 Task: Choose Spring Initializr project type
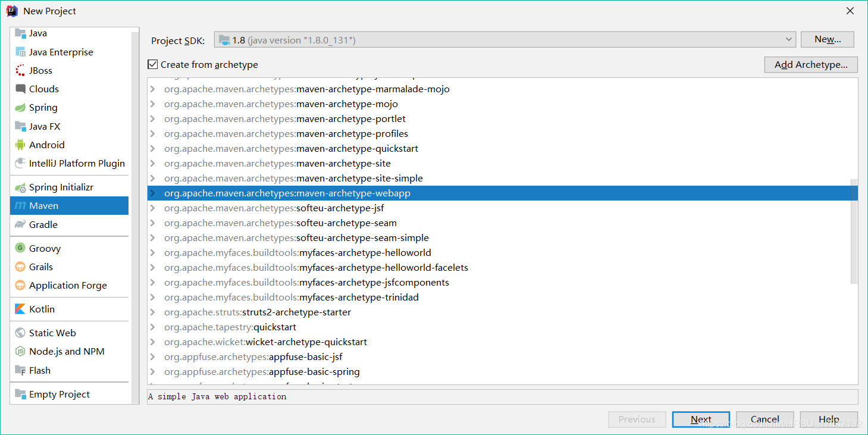(70, 187)
